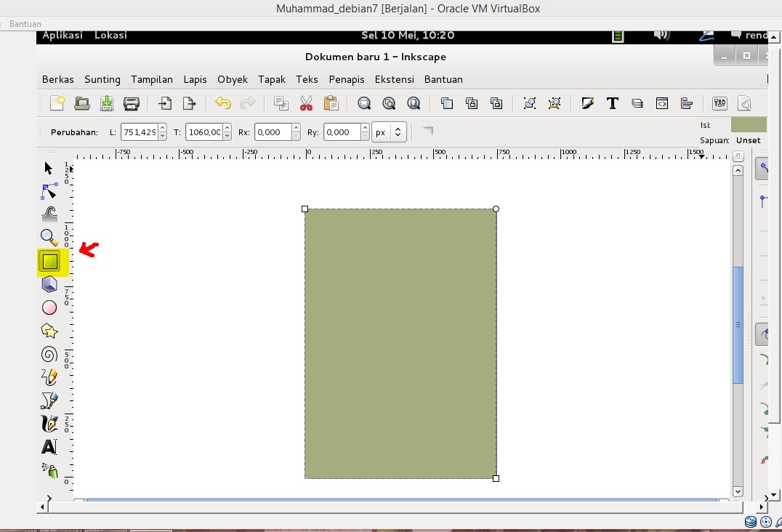
Task: Select the 3D Box tool
Action: coord(49,283)
